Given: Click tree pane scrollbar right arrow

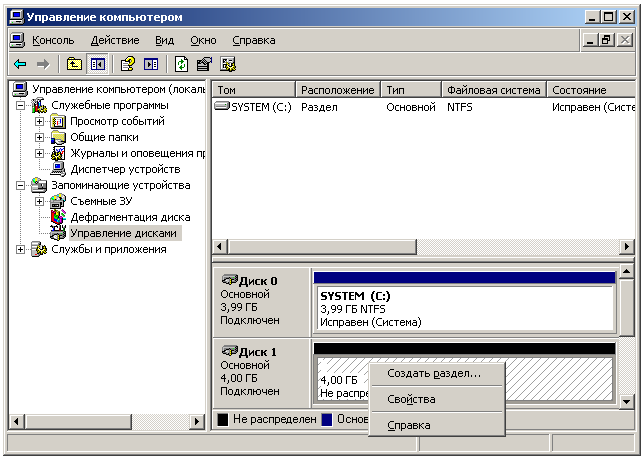Looking at the screenshot, I should coord(197,421).
